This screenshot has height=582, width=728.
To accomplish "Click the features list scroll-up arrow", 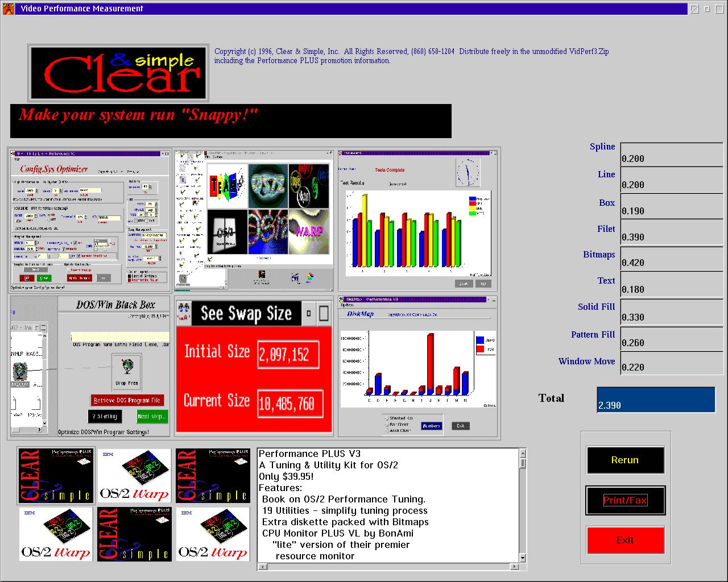I will tap(523, 453).
